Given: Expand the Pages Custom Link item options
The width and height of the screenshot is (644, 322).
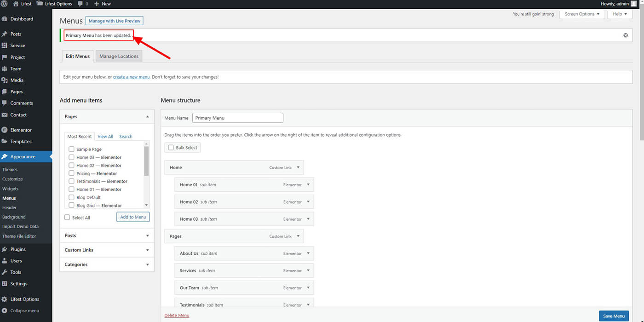Looking at the screenshot, I should [298, 236].
